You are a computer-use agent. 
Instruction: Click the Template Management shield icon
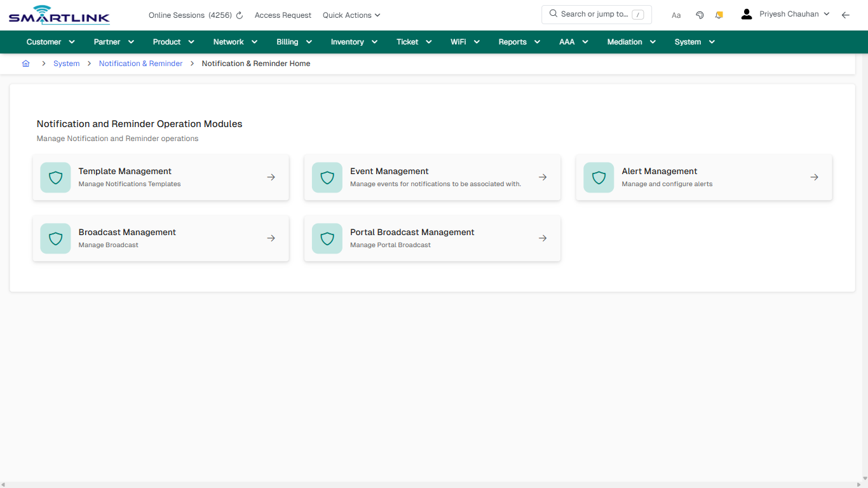click(55, 177)
